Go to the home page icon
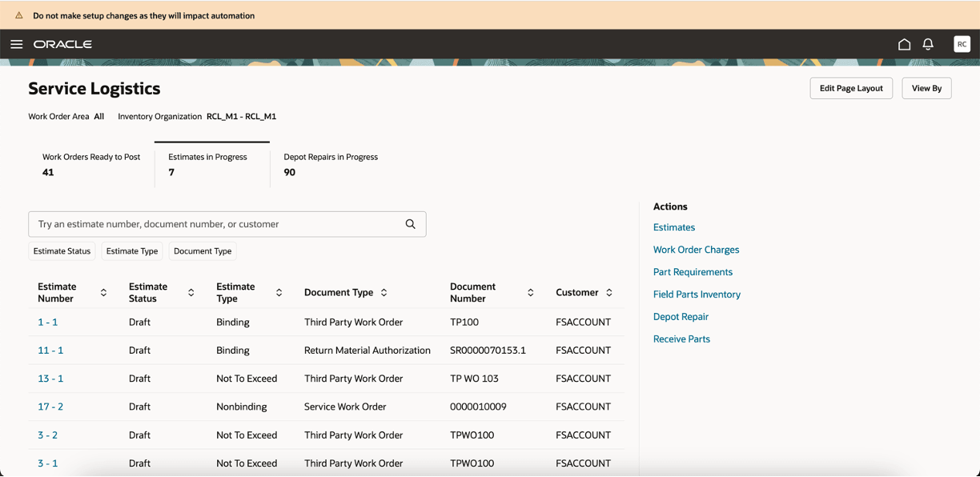Screen dimensions: 980x477 904,44
